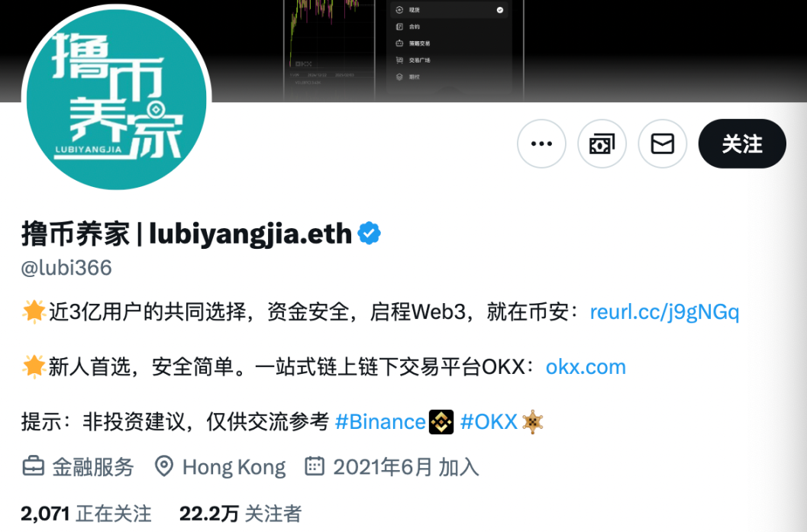Click the @lubi366 username handle
The width and height of the screenshot is (807, 532).
(x=66, y=268)
